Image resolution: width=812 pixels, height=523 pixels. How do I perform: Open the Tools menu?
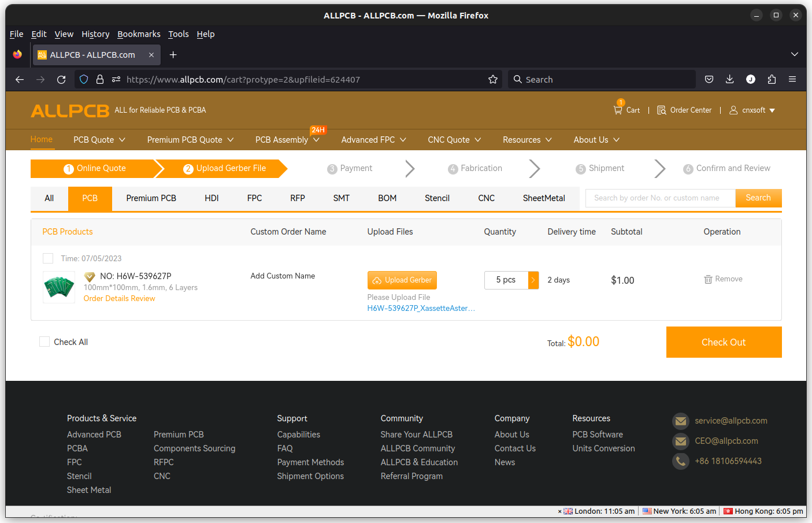179,34
